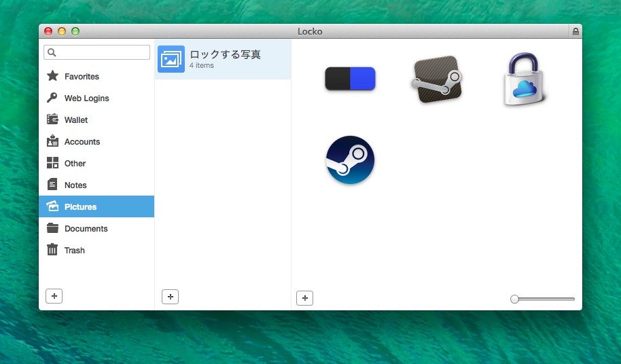
Task: Add a new album with middle plus button
Action: click(171, 297)
